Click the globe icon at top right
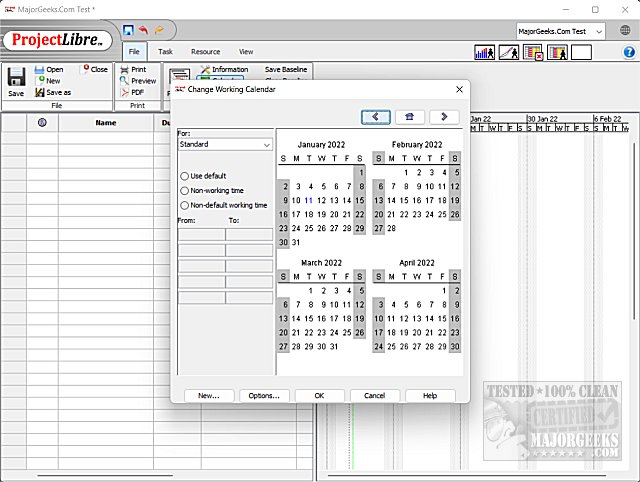The height and width of the screenshot is (482, 640). click(x=625, y=31)
